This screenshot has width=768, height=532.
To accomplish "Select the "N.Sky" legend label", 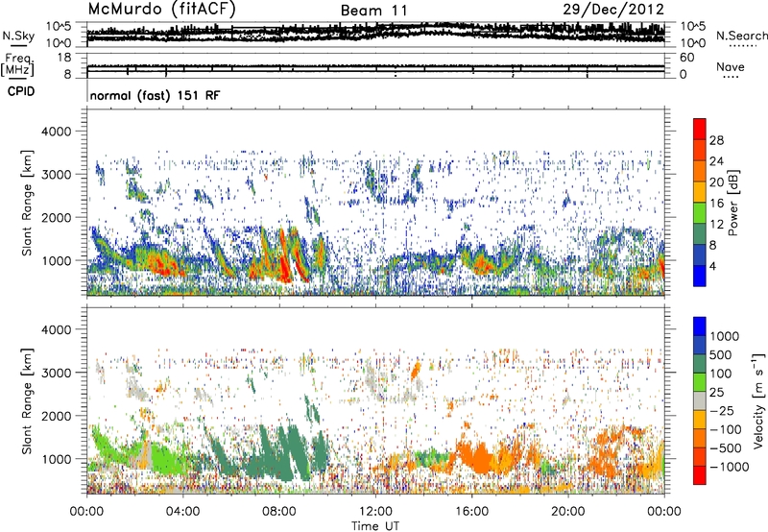I will click(18, 36).
